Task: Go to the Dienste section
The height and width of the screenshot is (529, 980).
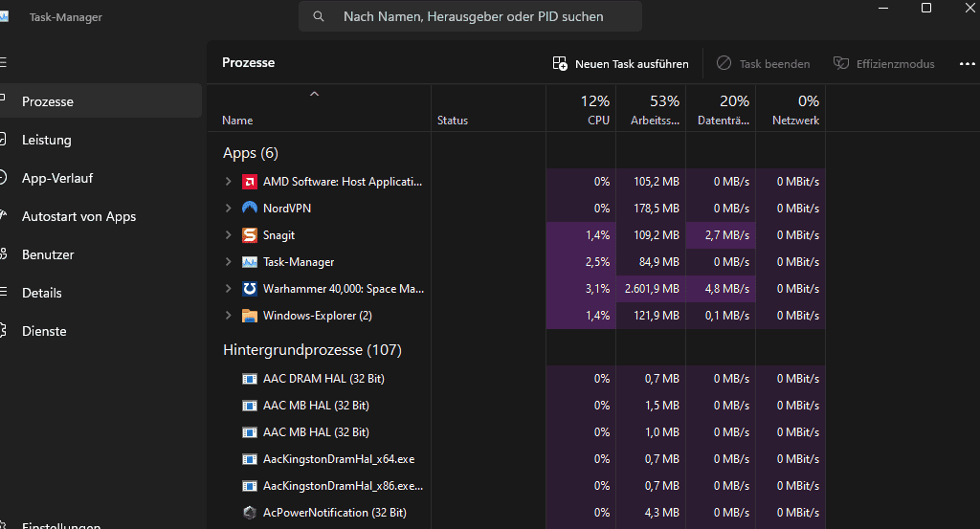Action: 44,331
